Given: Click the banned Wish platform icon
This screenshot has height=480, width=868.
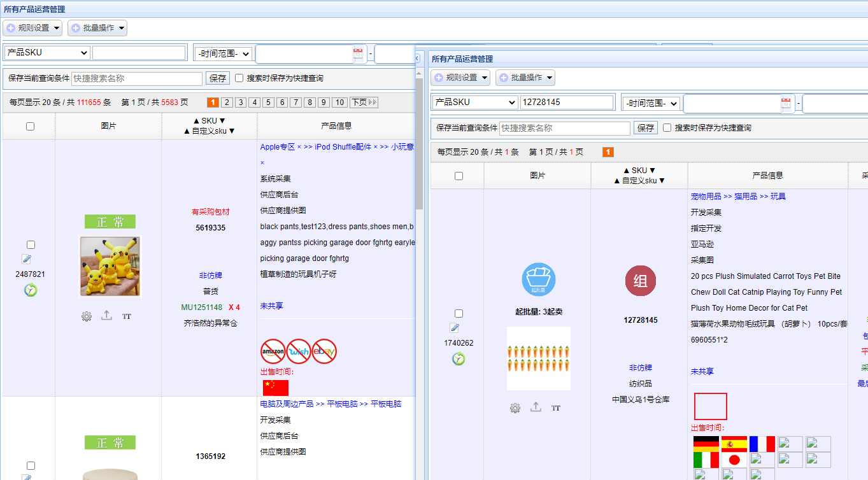Looking at the screenshot, I should point(299,351).
